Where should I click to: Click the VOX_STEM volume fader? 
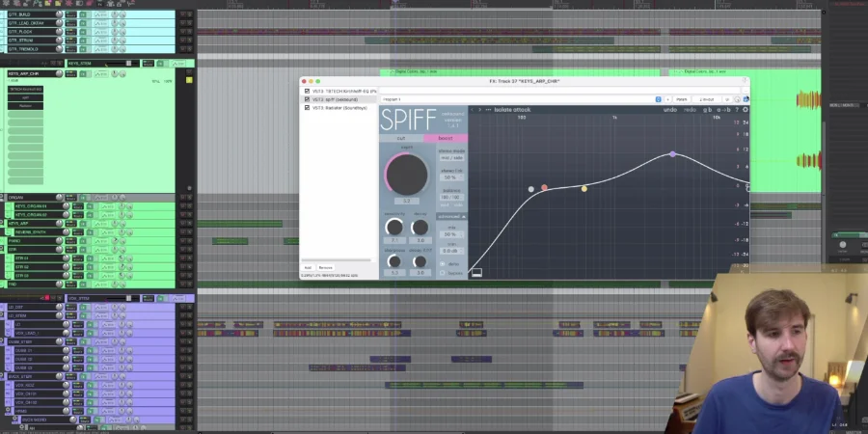[128, 298]
